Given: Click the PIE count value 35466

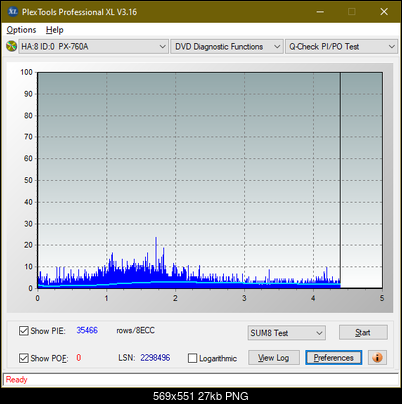Looking at the screenshot, I should [87, 330].
